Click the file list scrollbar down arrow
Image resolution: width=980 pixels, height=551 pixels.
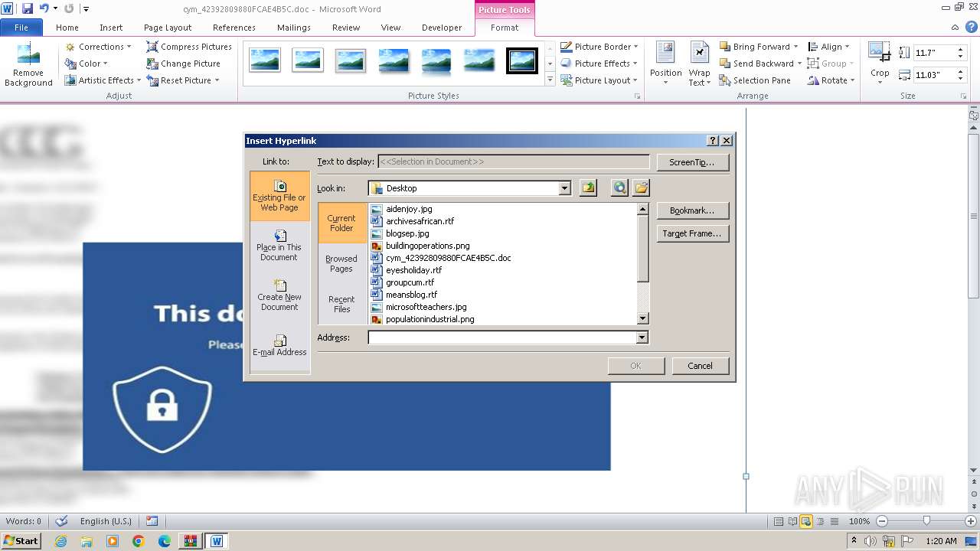point(642,318)
